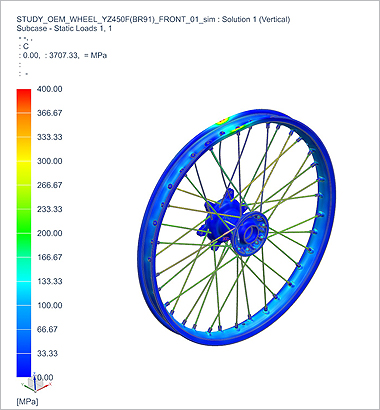Select the 166.67 legend label

49,257
